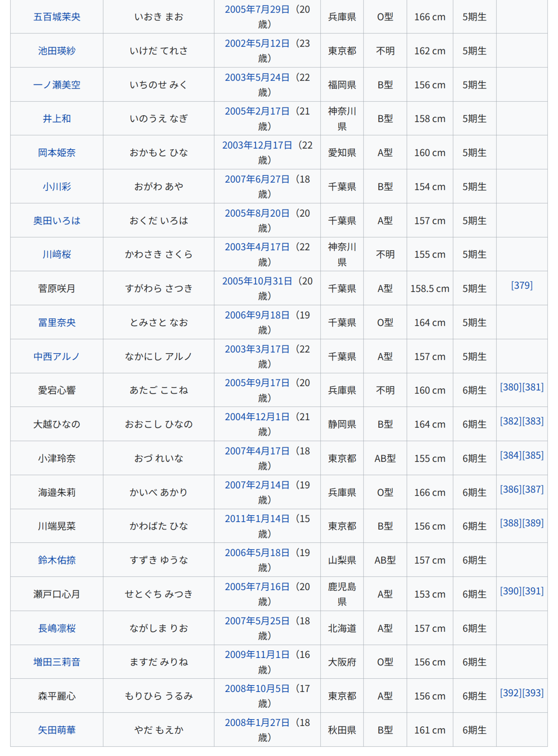Viewport: 558px width, 756px height.
Task: Open the 中西アルノ member page
Action: click(57, 356)
